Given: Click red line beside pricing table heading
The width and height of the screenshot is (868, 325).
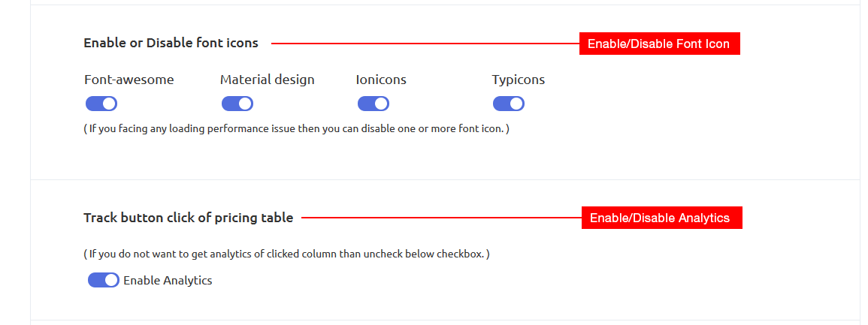Looking at the screenshot, I should tap(441, 218).
